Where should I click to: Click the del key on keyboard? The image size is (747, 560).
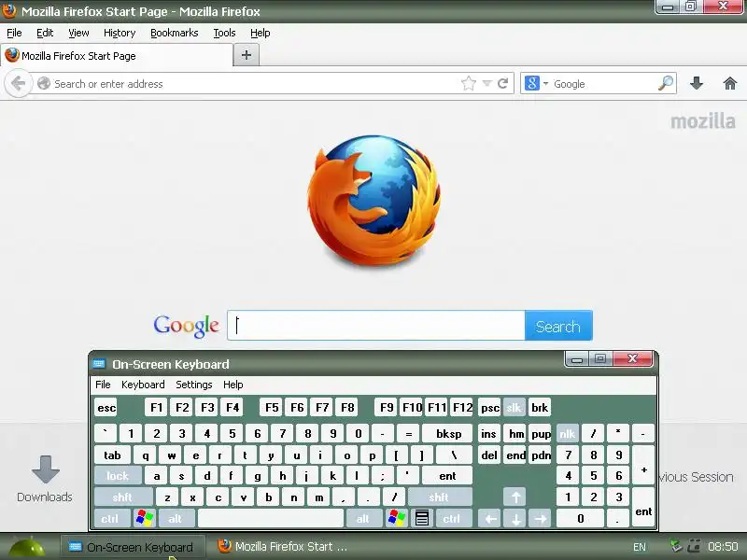(489, 455)
